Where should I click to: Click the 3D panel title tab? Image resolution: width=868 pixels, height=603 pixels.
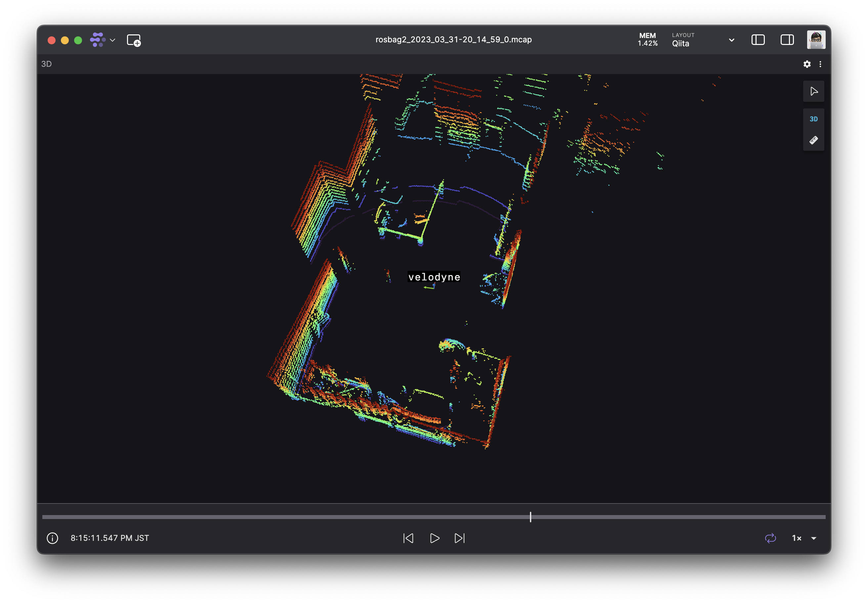coord(47,64)
